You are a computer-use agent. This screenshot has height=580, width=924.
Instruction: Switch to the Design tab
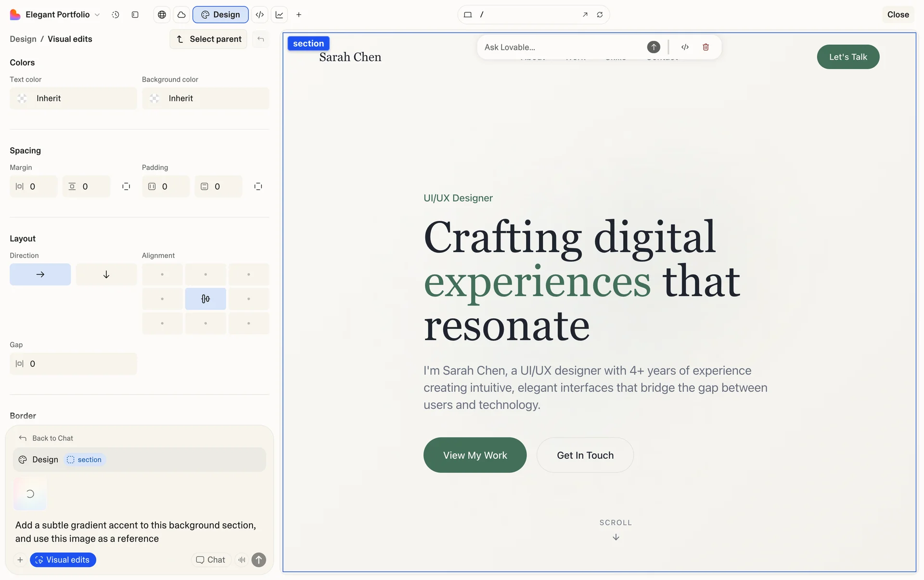coord(220,14)
